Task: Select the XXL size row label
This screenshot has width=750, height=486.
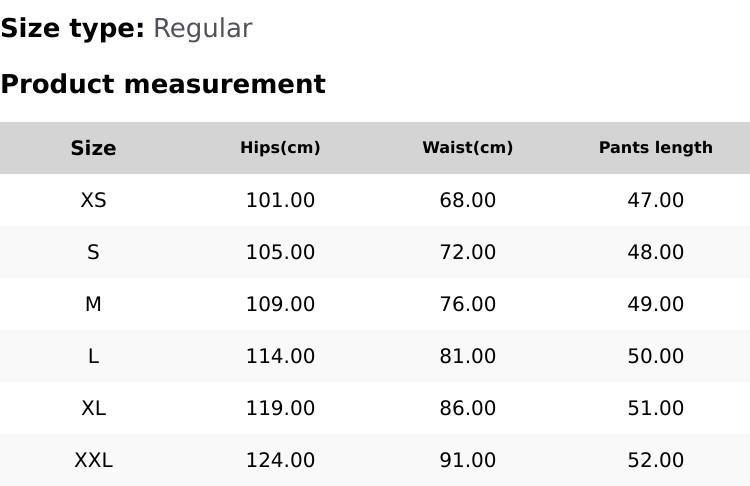Action: click(93, 460)
